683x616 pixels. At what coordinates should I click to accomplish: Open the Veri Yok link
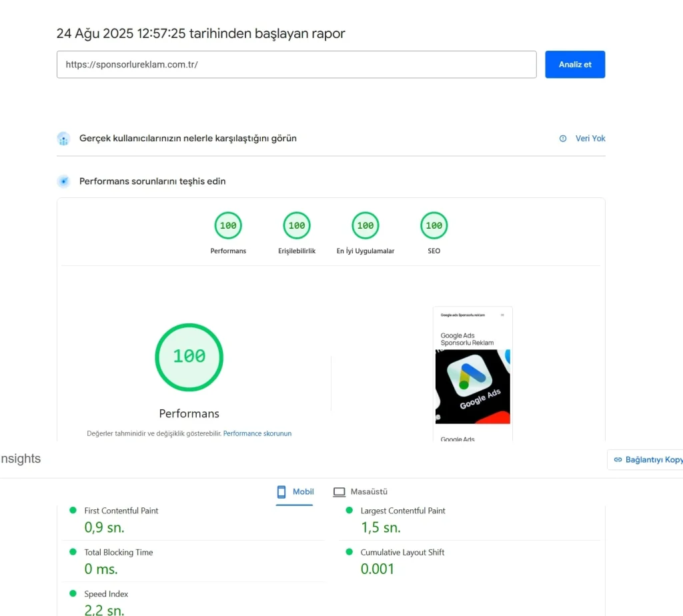pyautogui.click(x=590, y=138)
